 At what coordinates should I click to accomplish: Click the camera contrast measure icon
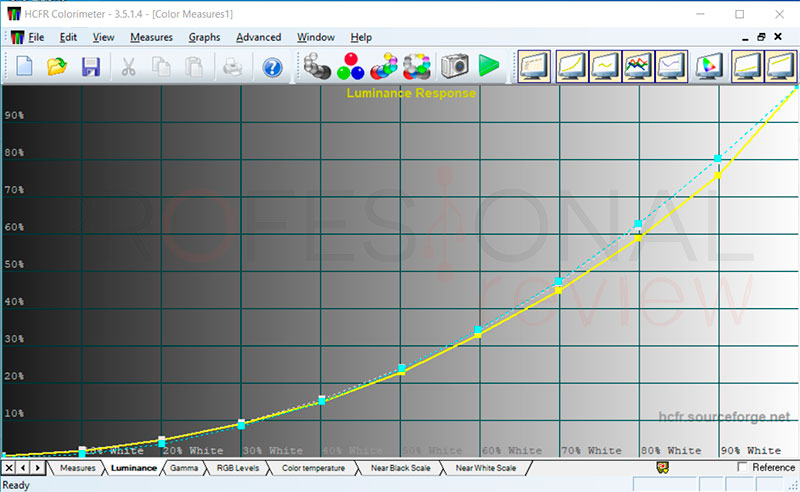(x=455, y=66)
